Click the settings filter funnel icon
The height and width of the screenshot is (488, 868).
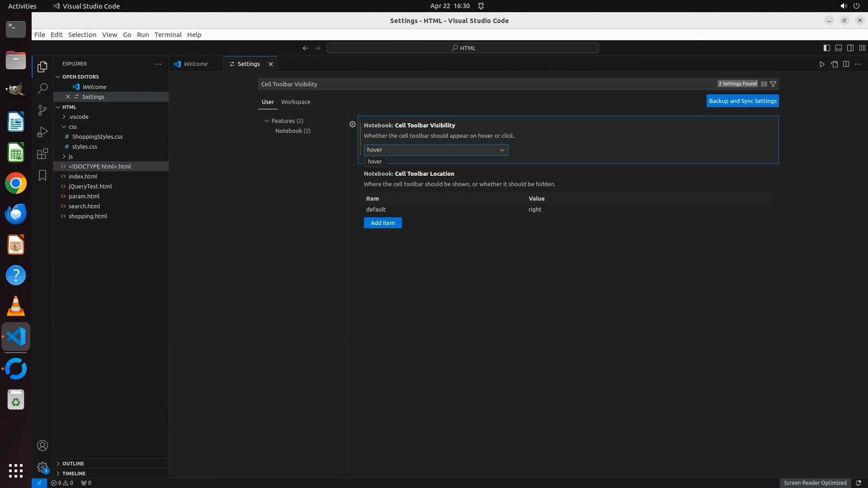(x=773, y=84)
